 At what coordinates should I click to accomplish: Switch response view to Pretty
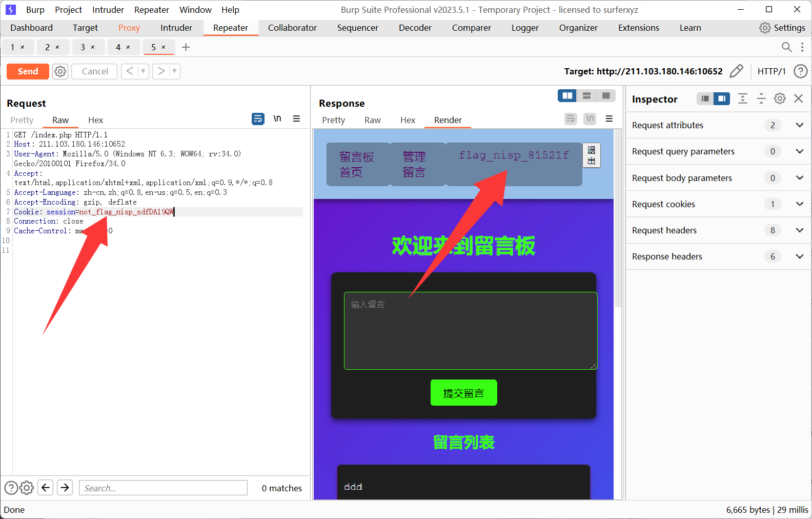pyautogui.click(x=334, y=120)
